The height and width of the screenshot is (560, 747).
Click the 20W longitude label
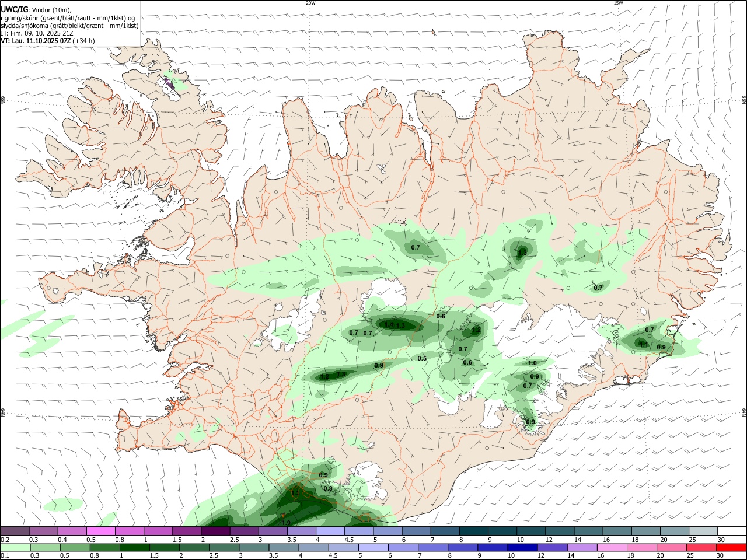pyautogui.click(x=310, y=3)
